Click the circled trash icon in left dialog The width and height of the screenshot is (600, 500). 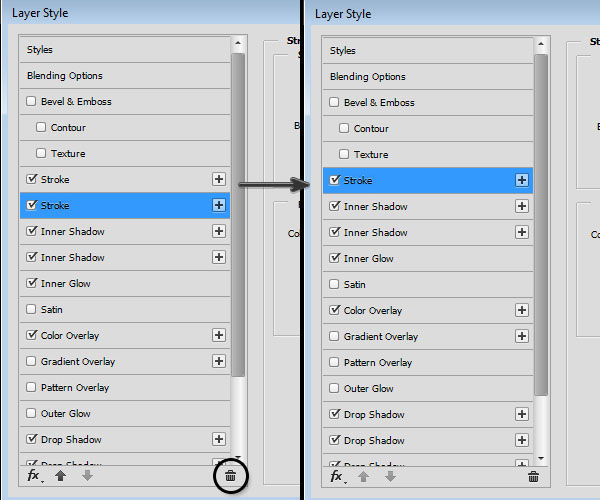tap(230, 476)
